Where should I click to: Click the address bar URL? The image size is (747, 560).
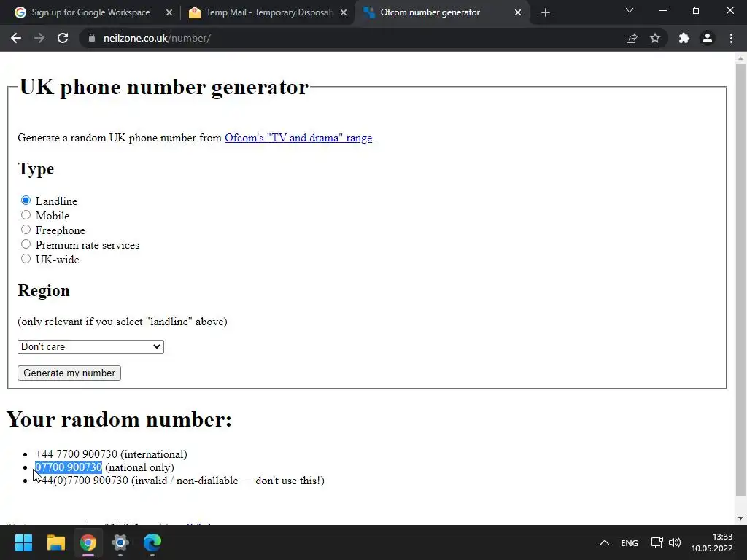click(158, 38)
